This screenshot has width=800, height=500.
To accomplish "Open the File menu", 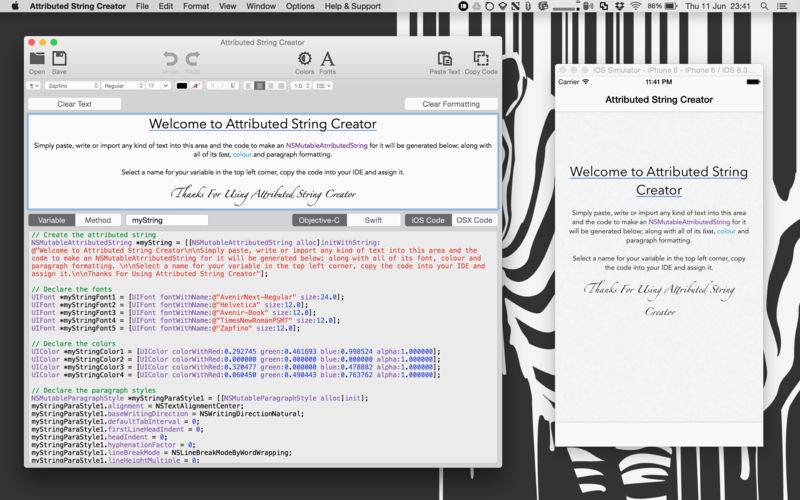I will (142, 6).
